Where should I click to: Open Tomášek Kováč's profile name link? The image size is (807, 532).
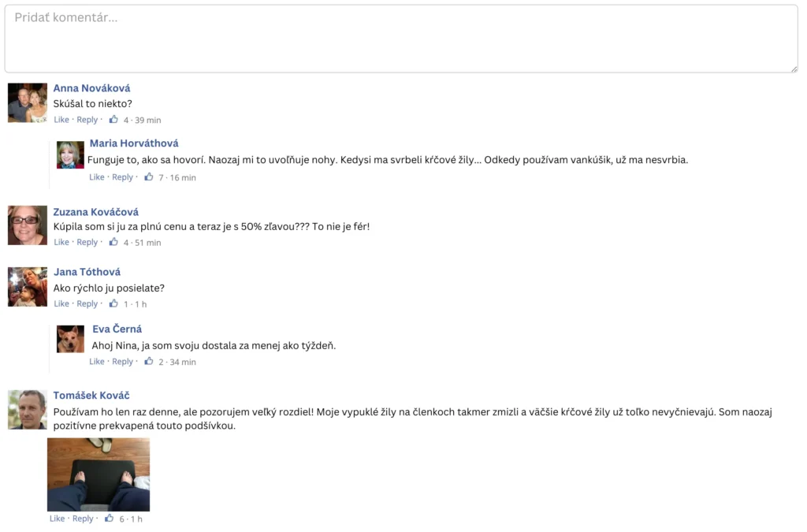click(x=91, y=395)
